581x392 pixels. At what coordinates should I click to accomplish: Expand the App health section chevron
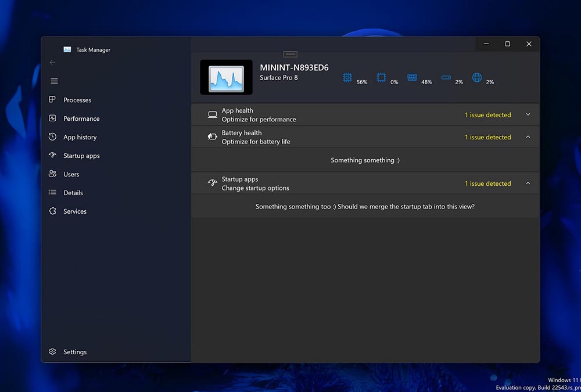(x=528, y=115)
